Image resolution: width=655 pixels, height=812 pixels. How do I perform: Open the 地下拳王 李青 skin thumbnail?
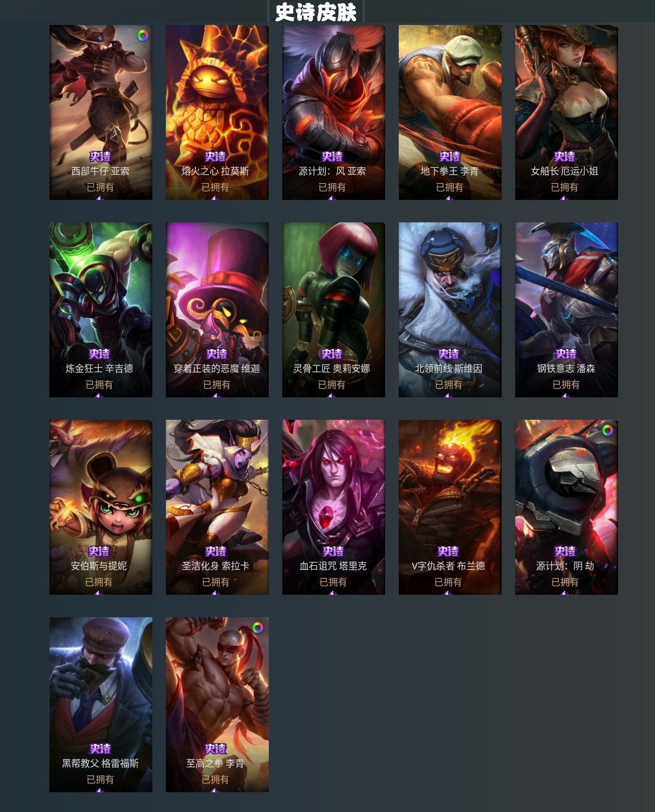(450, 112)
